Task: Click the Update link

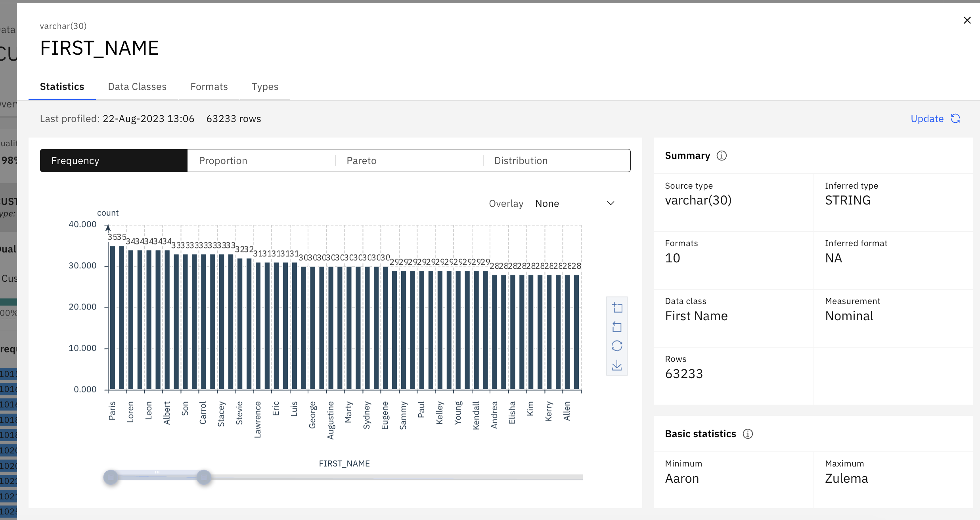Action: [927, 119]
